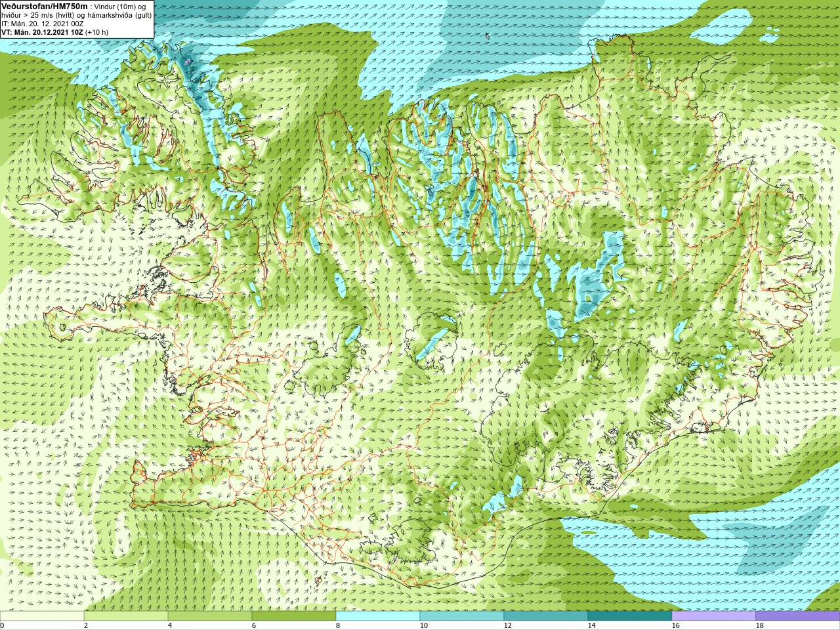Click the legend scale label '0'
Viewport: 840px width, 630px height.
point(2,625)
